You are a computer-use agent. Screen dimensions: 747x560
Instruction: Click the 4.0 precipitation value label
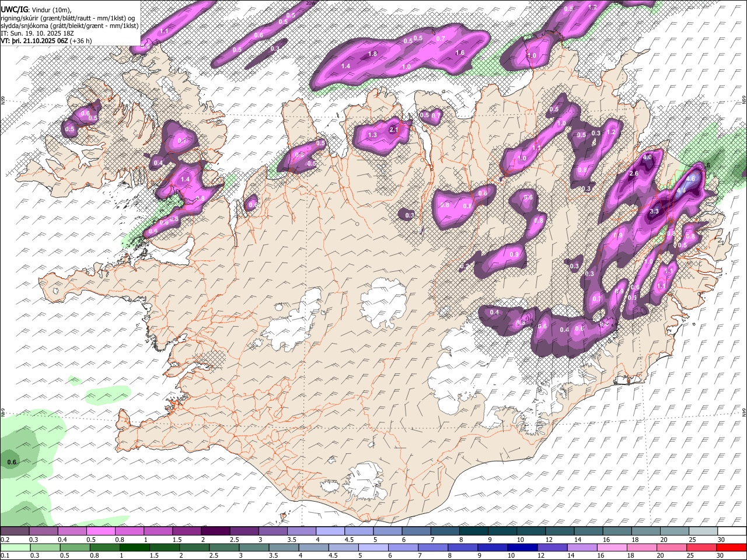click(x=647, y=157)
